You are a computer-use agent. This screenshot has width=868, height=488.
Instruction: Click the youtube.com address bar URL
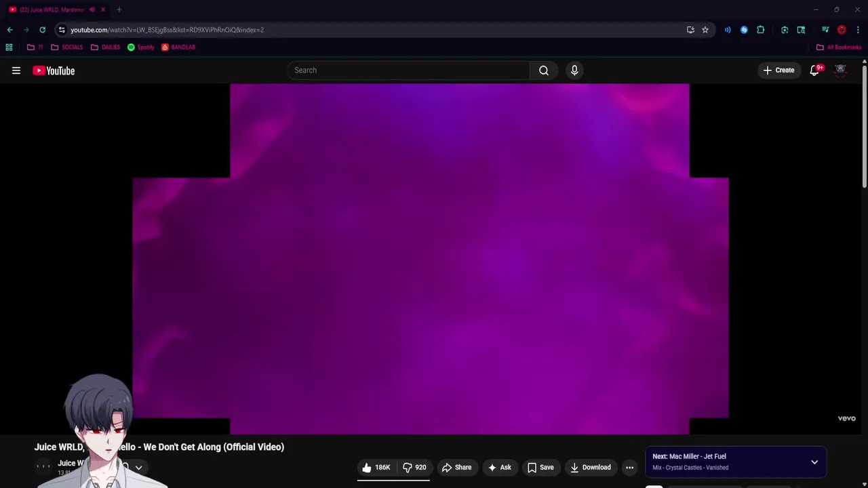point(167,30)
